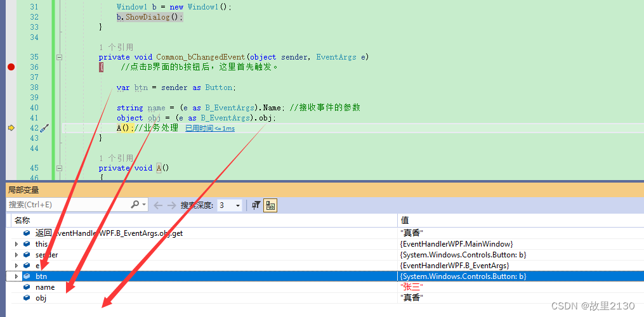Click the cube icon beside the 'sender' variable

(x=27, y=255)
